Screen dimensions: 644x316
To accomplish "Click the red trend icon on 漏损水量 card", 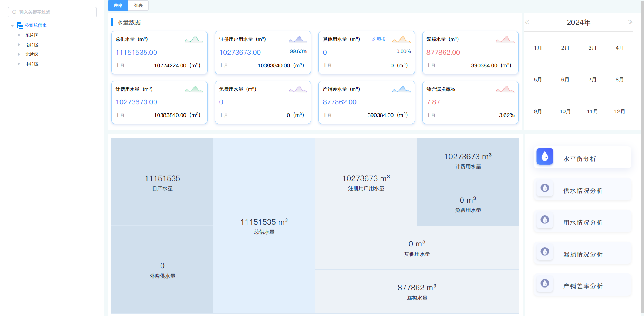I will tap(505, 39).
